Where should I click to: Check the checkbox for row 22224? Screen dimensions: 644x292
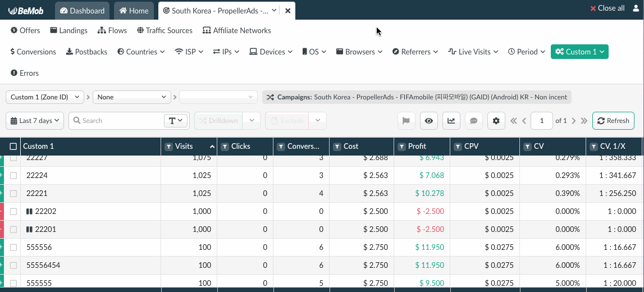point(13,175)
